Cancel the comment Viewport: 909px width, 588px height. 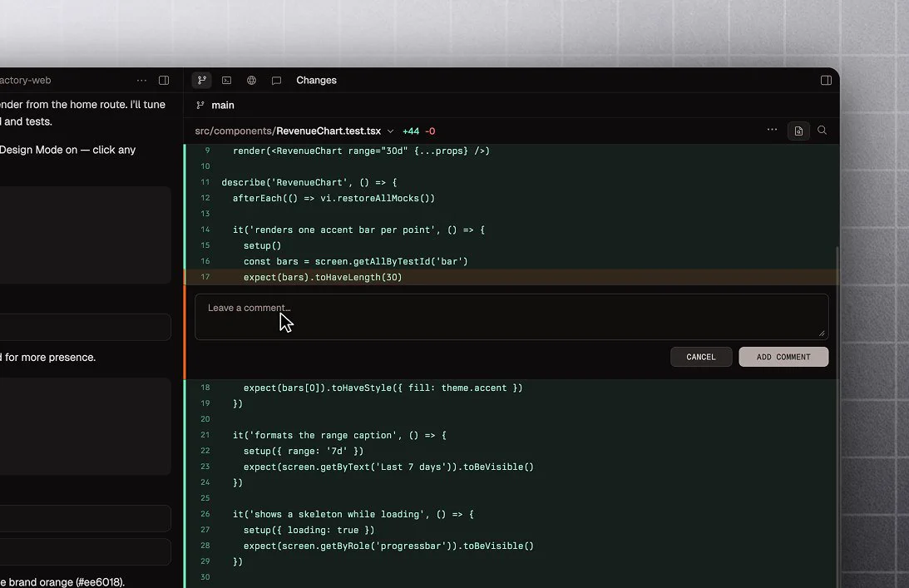(x=701, y=357)
